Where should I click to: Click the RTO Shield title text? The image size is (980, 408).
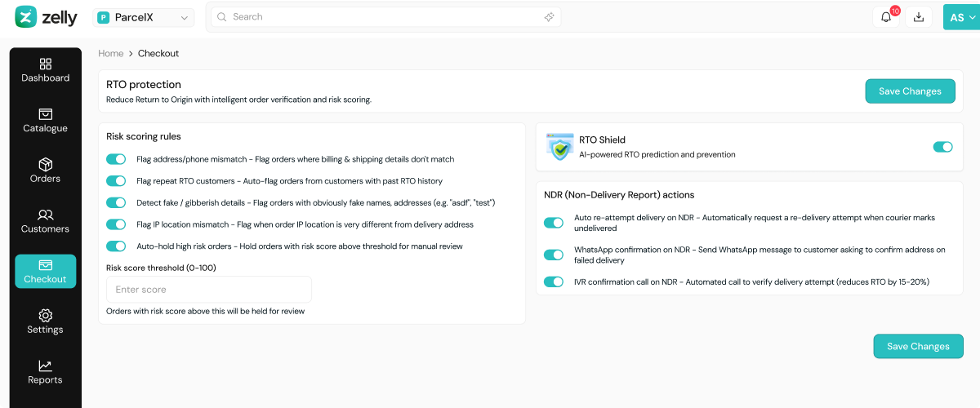[x=602, y=140]
